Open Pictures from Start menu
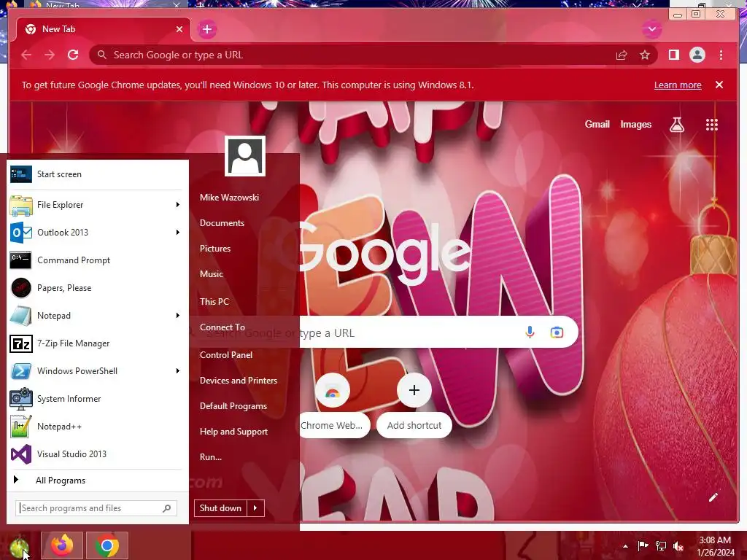This screenshot has height=560, width=747. click(215, 249)
